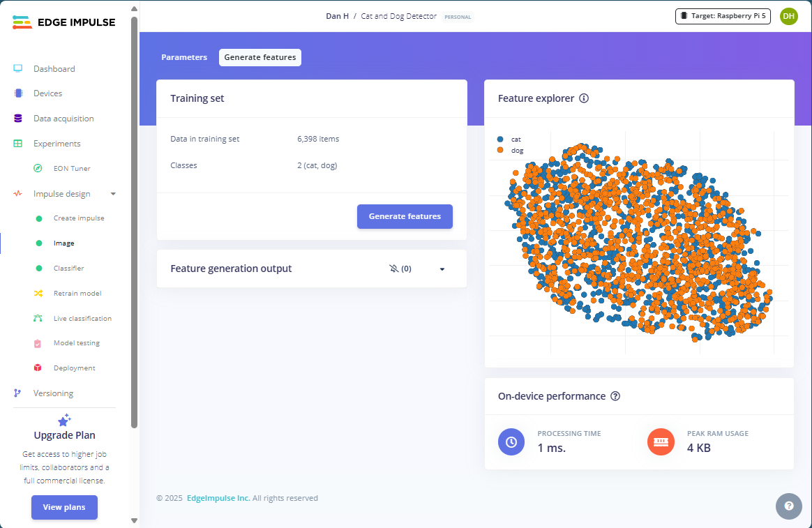Open Data acquisition database icon

point(18,119)
